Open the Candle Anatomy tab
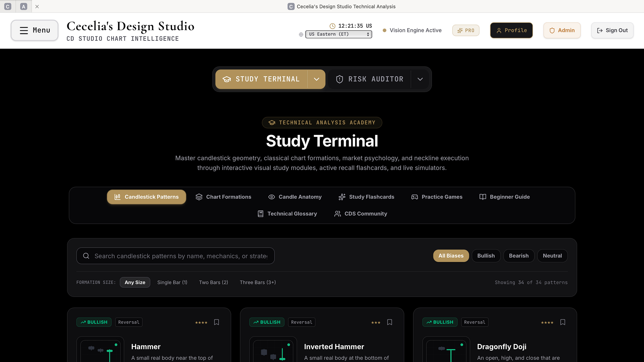 (295, 197)
